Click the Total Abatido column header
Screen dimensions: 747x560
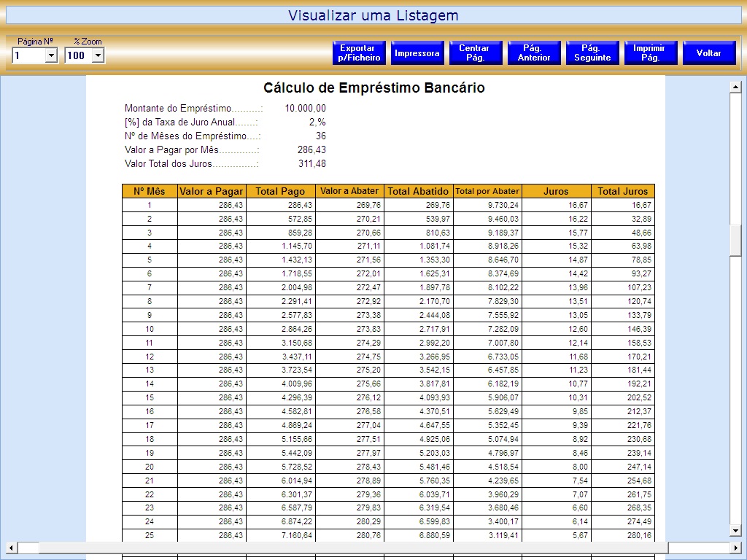click(418, 191)
